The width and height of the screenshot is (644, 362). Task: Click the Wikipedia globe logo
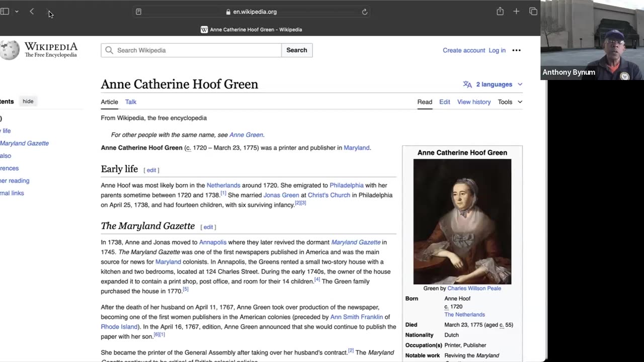(10, 50)
